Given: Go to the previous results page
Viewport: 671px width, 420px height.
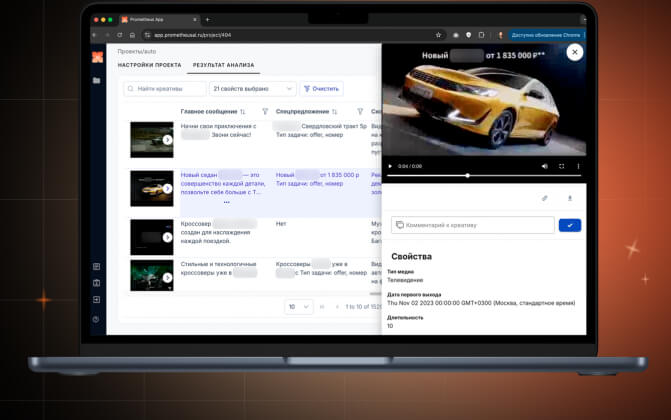Looking at the screenshot, I should (337, 307).
